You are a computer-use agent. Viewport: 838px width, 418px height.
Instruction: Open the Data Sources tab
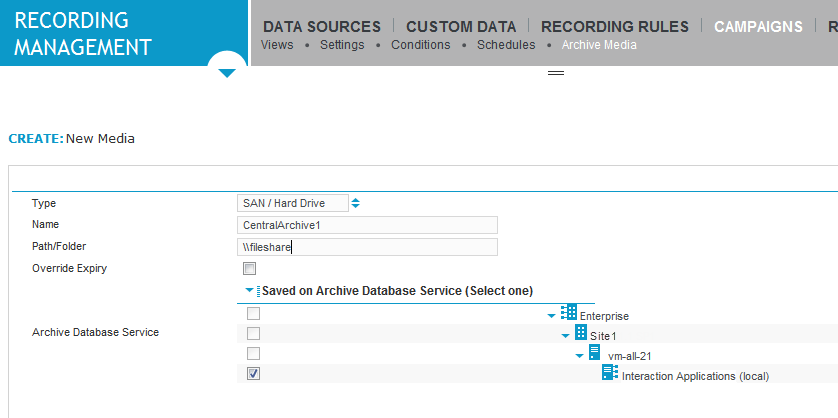point(321,27)
